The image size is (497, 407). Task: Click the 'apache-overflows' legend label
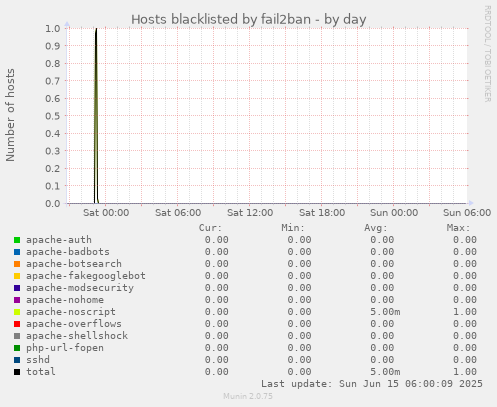pos(74,324)
